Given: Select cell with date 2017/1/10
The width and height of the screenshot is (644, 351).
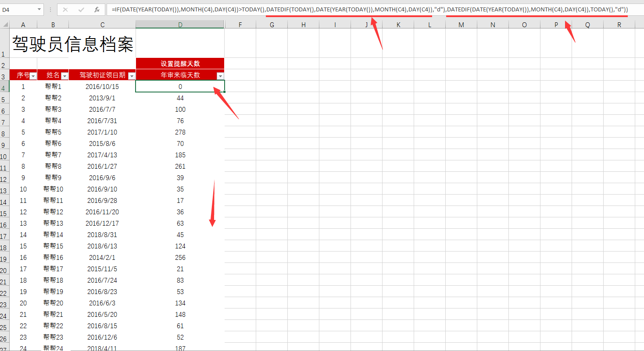Looking at the screenshot, I should click(102, 132).
